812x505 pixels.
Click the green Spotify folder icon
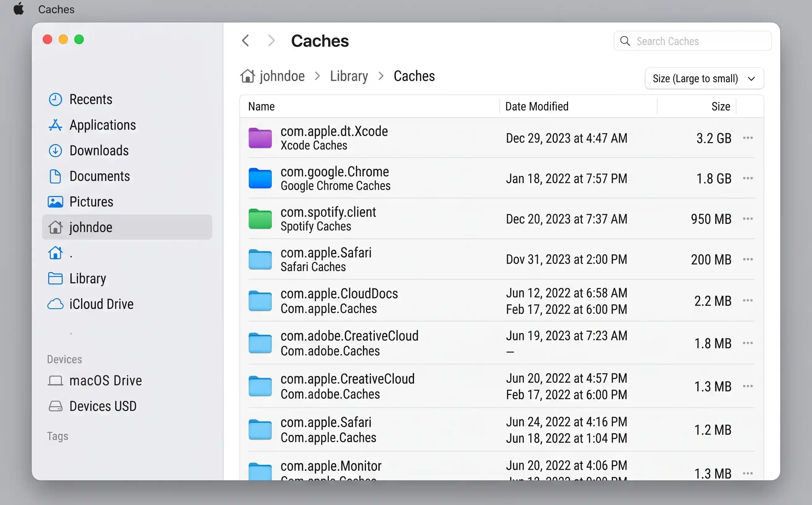[260, 219]
